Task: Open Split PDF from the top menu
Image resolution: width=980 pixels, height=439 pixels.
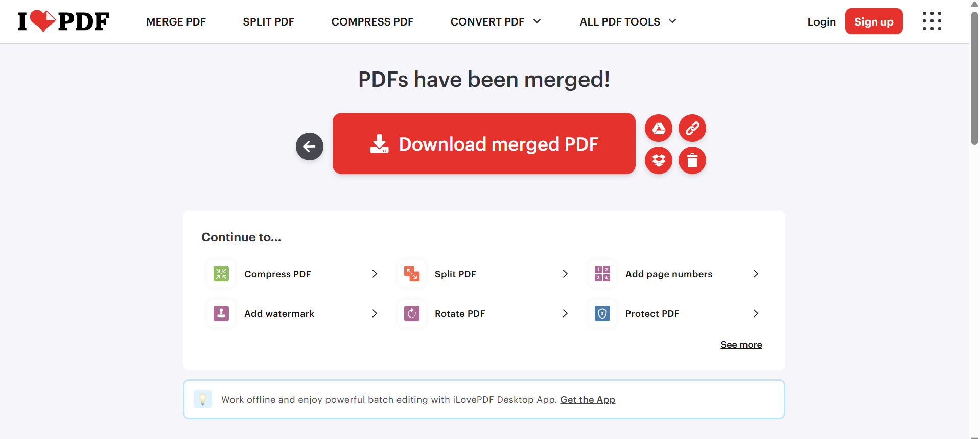Action: (268, 22)
